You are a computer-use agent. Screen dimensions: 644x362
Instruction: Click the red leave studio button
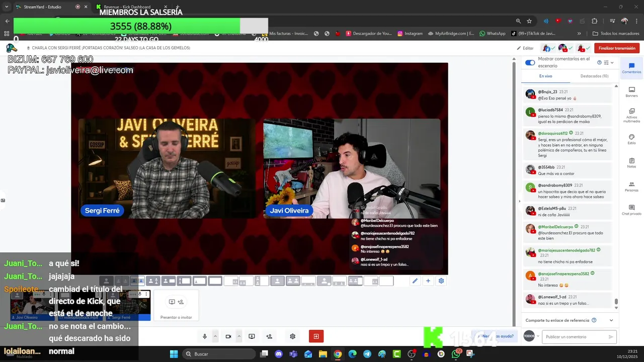(316, 336)
